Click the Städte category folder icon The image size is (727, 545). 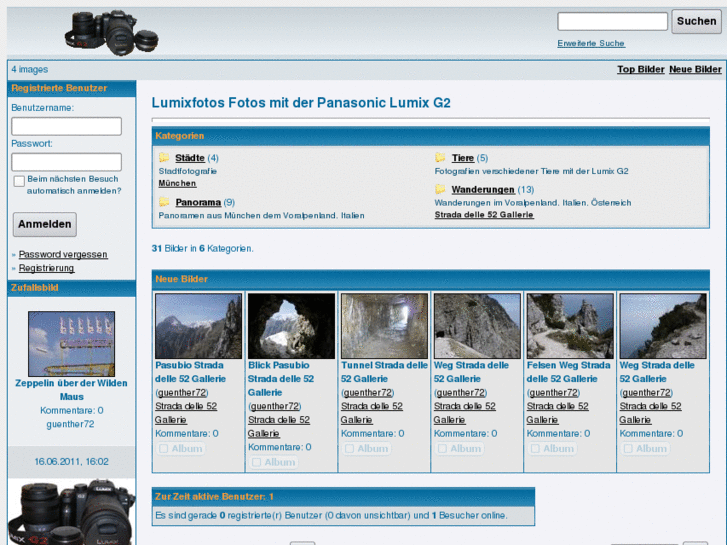(164, 158)
